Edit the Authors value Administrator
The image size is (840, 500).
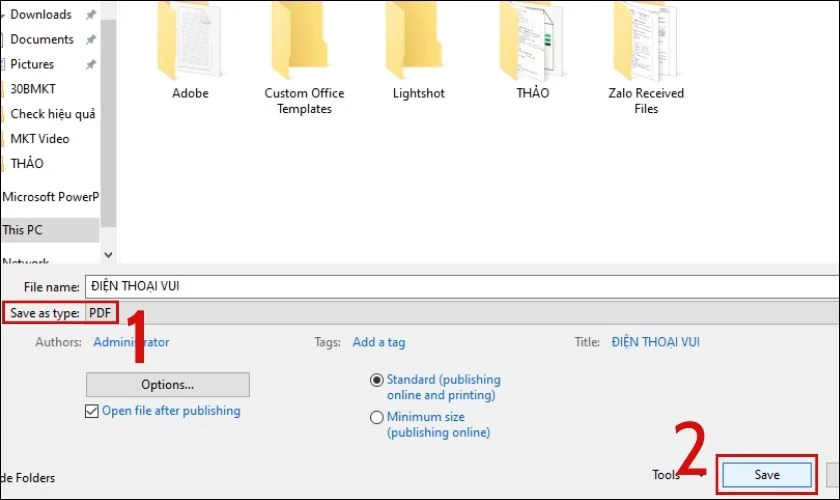pyautogui.click(x=131, y=342)
